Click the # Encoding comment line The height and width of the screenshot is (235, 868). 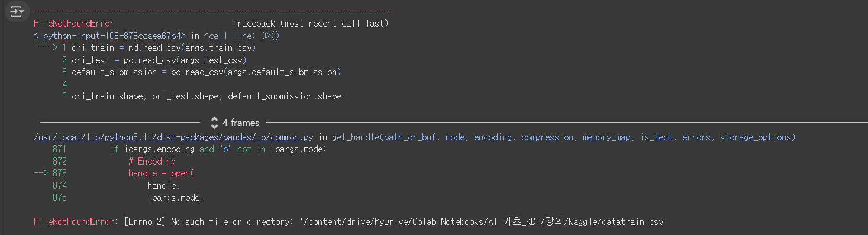(152, 161)
